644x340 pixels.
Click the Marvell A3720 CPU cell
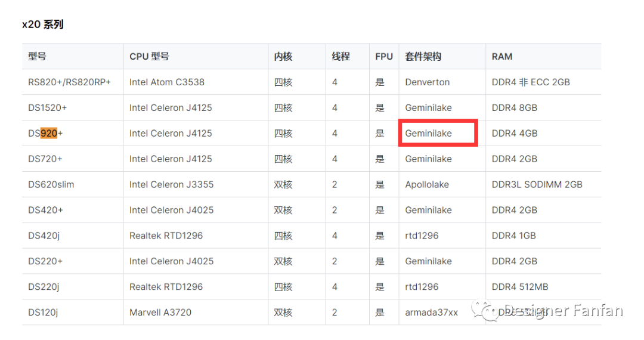[160, 312]
